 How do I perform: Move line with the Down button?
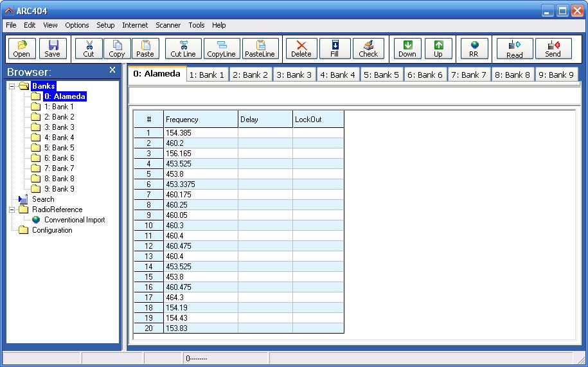[407, 49]
